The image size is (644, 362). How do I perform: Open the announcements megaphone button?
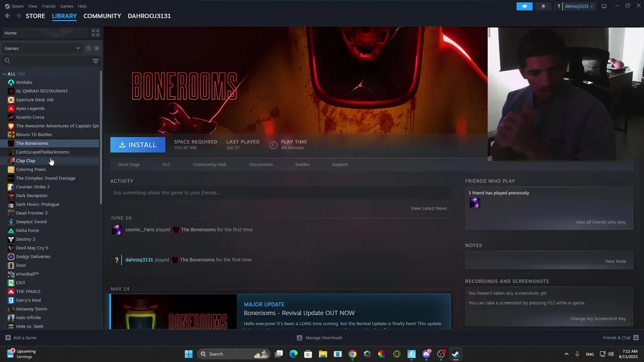click(524, 6)
